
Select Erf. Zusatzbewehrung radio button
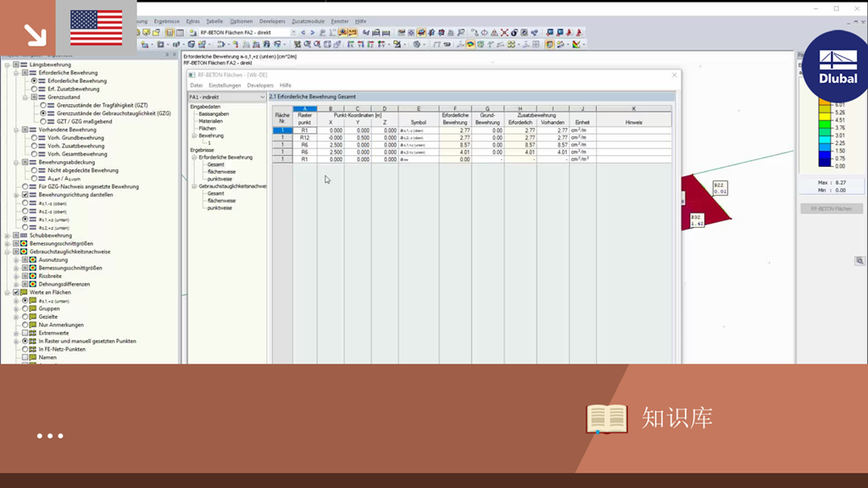(x=34, y=88)
